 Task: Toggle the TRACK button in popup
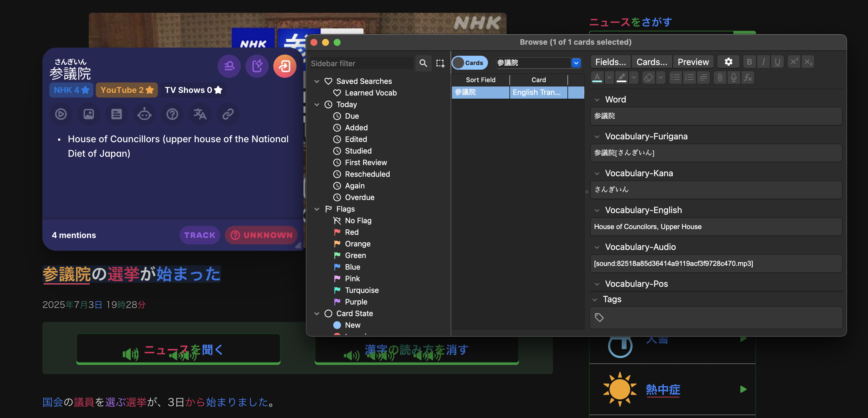click(x=200, y=235)
